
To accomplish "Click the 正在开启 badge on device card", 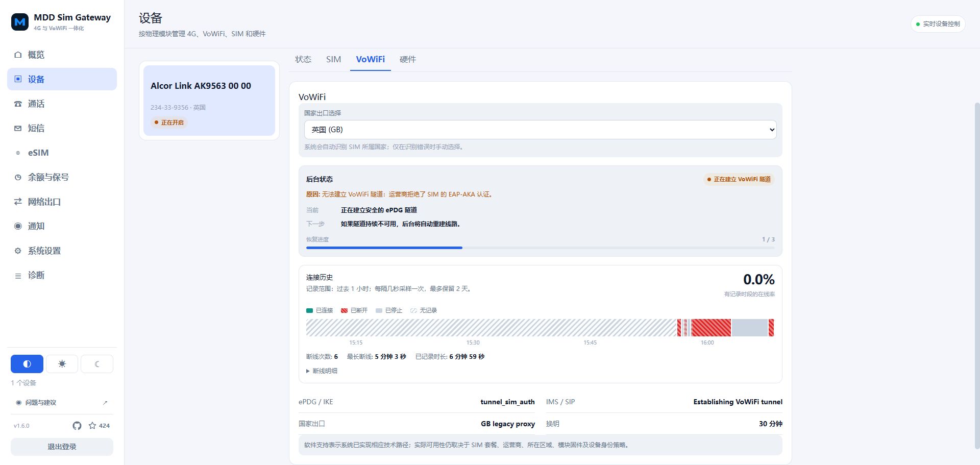I will [x=169, y=123].
